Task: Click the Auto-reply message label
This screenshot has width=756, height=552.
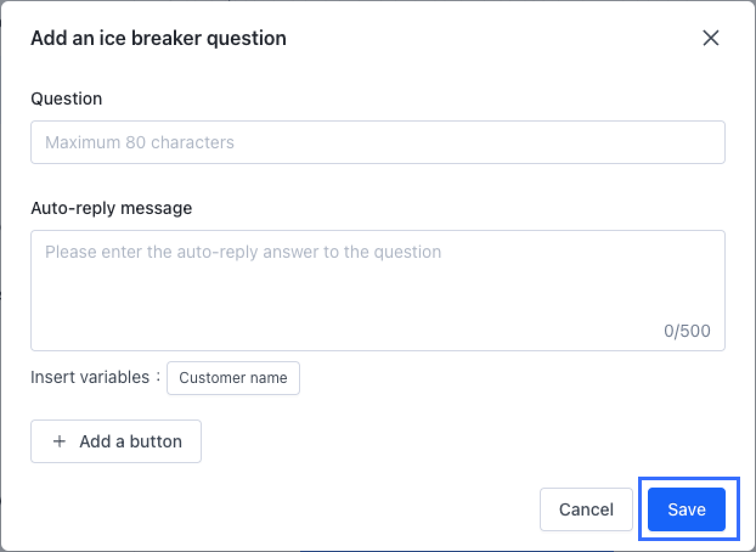Action: [111, 208]
